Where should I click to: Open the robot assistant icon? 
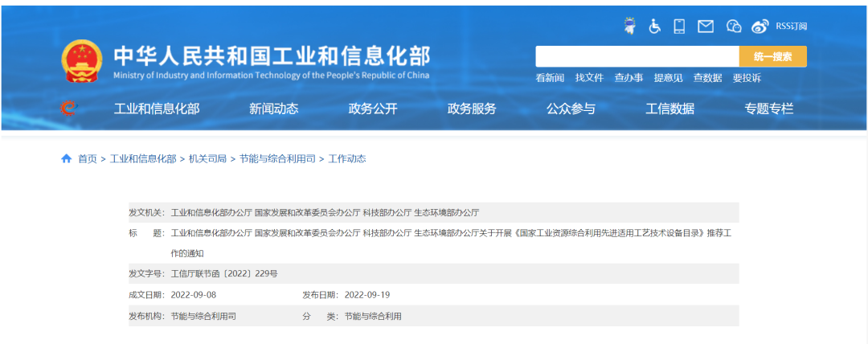629,26
